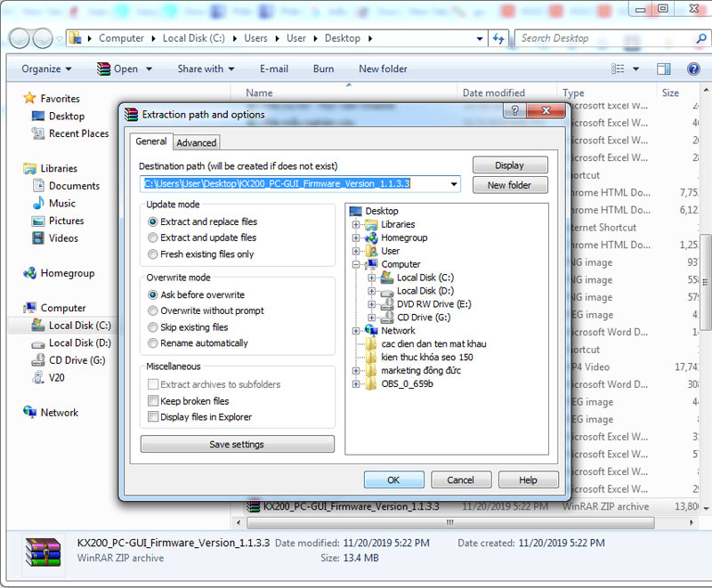Choose Overwrite without prompt
This screenshot has height=588, width=712.
point(153,310)
